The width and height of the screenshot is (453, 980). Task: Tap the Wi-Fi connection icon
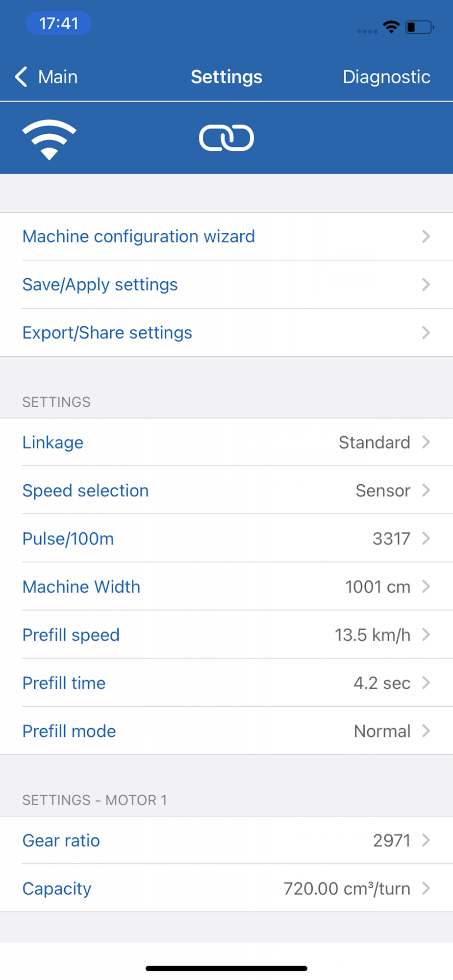pos(49,139)
